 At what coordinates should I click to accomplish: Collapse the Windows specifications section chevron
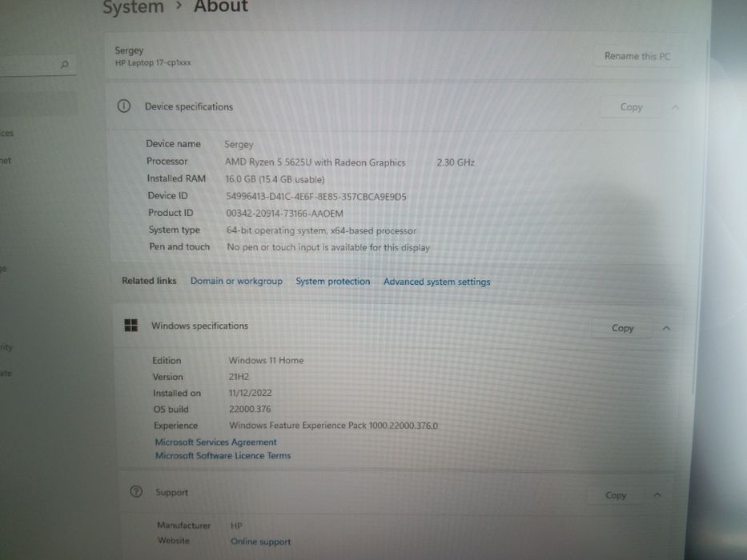pos(666,328)
